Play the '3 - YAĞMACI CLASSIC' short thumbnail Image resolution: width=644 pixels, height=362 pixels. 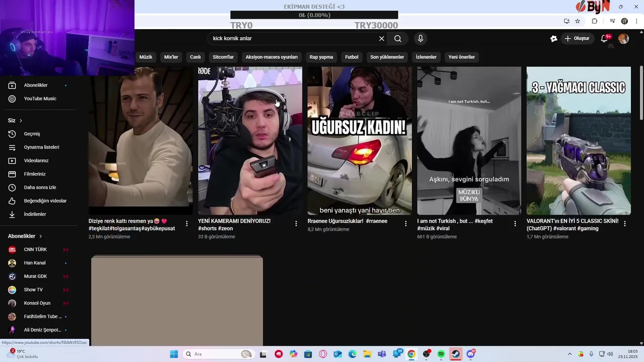tap(579, 141)
